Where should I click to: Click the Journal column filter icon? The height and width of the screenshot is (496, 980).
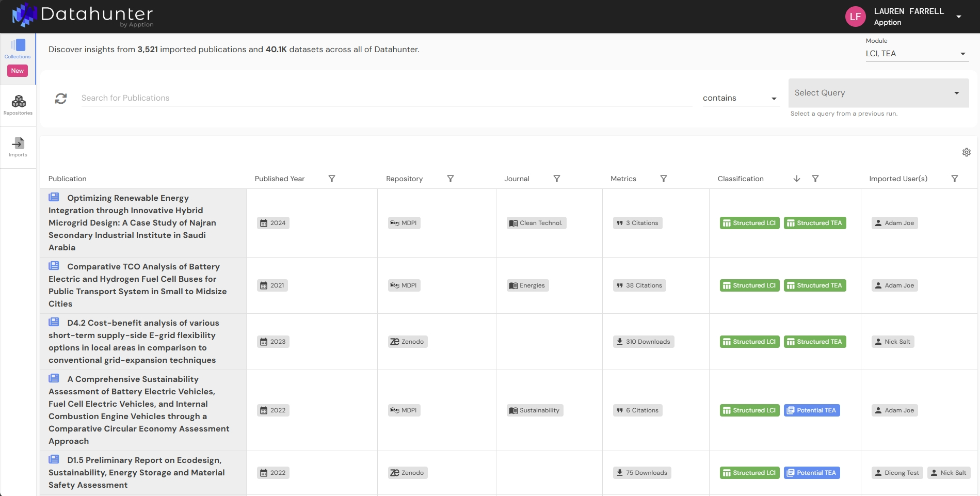pyautogui.click(x=556, y=179)
